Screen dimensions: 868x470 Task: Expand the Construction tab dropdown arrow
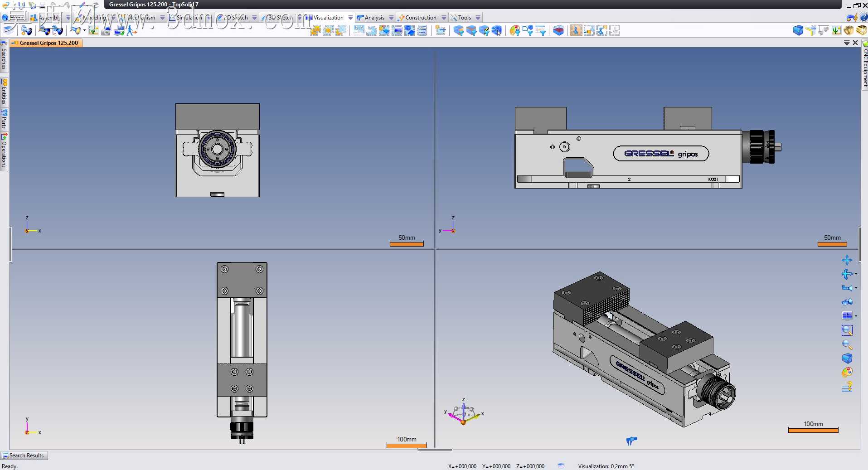444,18
